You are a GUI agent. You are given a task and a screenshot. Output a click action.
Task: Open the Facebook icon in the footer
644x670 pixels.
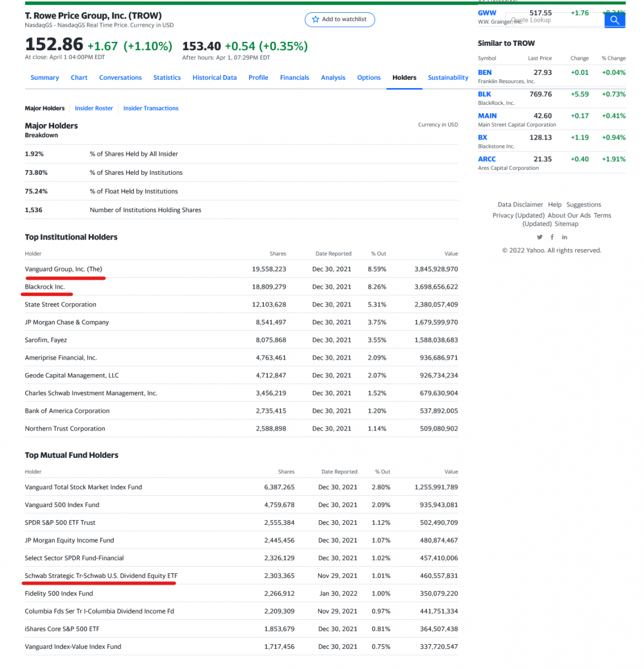552,237
